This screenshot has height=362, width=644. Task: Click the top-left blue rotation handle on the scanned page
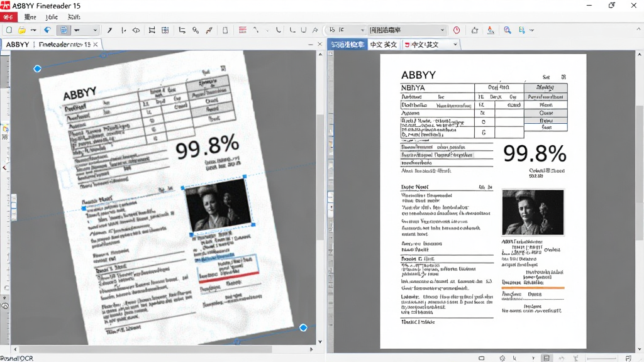(37, 69)
